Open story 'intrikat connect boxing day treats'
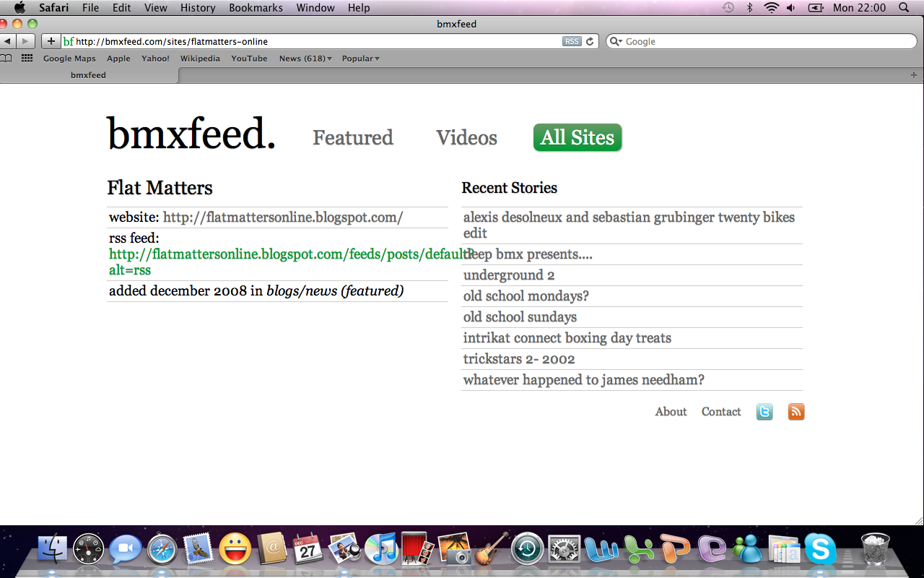The height and width of the screenshot is (578, 924). [567, 338]
